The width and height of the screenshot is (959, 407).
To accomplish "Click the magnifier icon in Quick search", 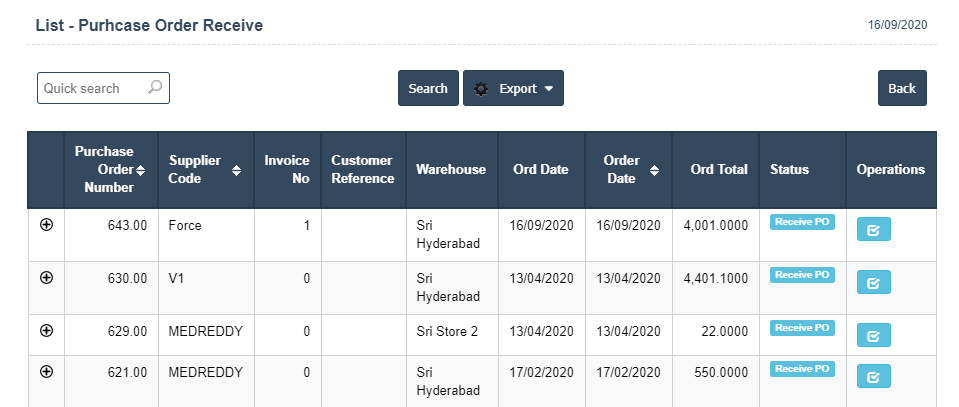I will [x=155, y=88].
